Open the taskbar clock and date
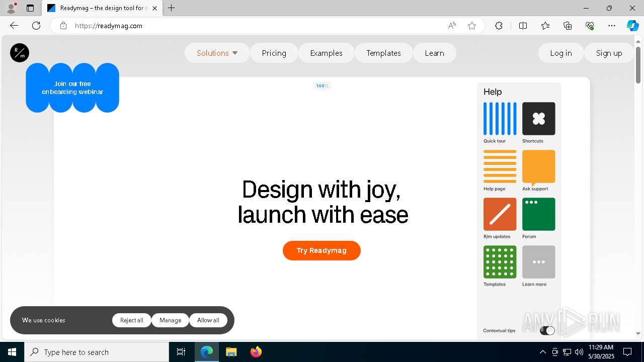The height and width of the screenshot is (362, 644). click(x=601, y=352)
